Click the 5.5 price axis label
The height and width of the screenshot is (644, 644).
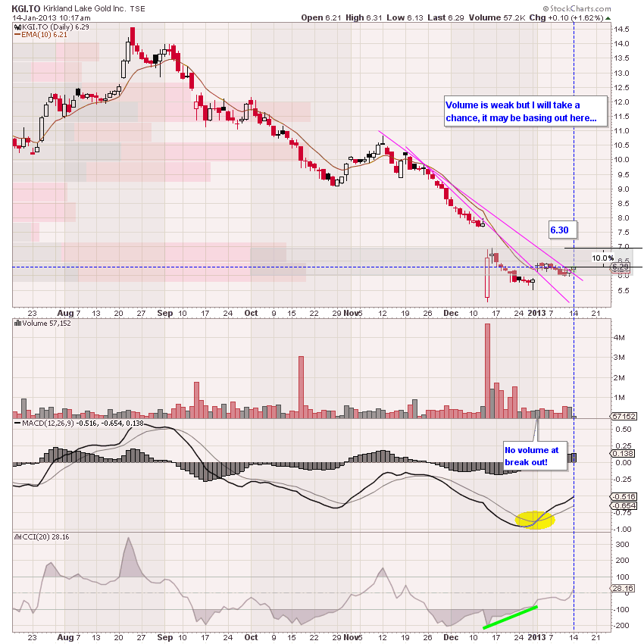[623, 290]
